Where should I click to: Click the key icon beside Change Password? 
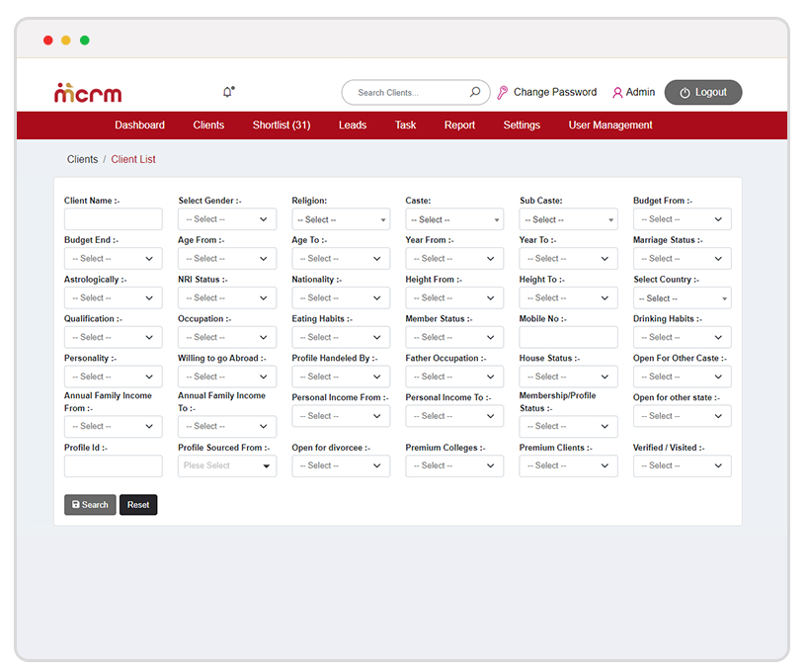502,93
